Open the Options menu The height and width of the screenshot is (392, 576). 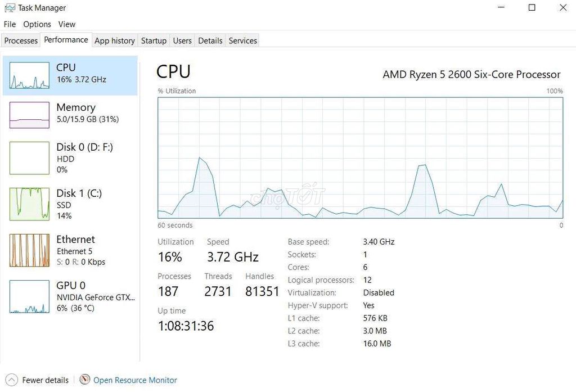[x=37, y=24]
